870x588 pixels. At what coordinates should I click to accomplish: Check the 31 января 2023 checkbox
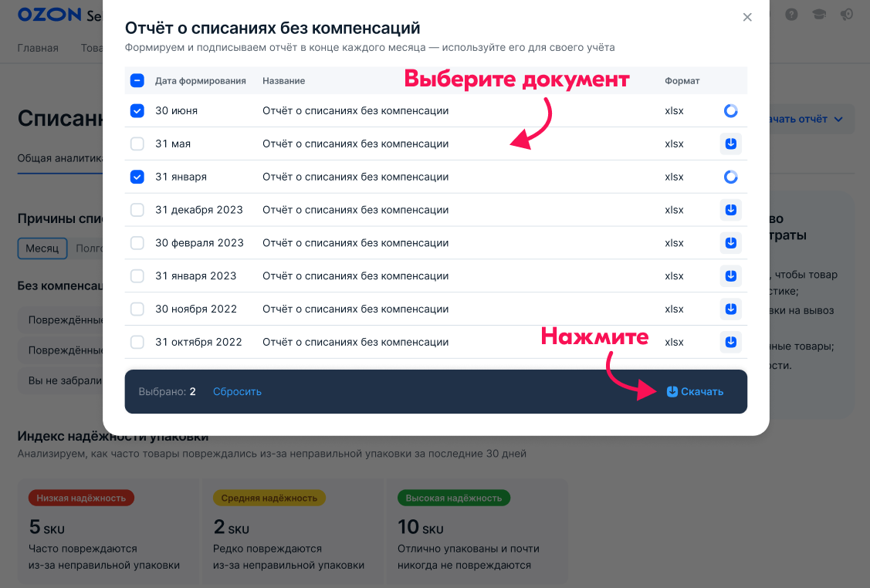pyautogui.click(x=137, y=275)
